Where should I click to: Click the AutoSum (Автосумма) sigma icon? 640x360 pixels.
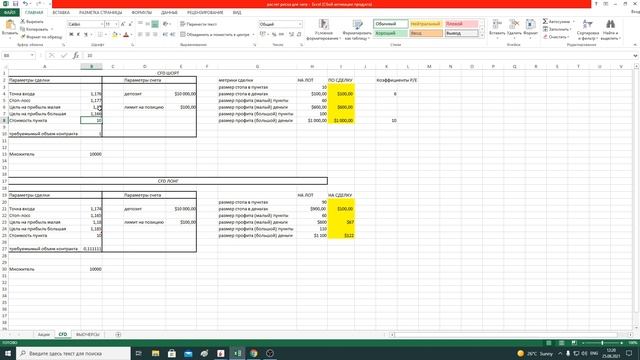tap(545, 21)
